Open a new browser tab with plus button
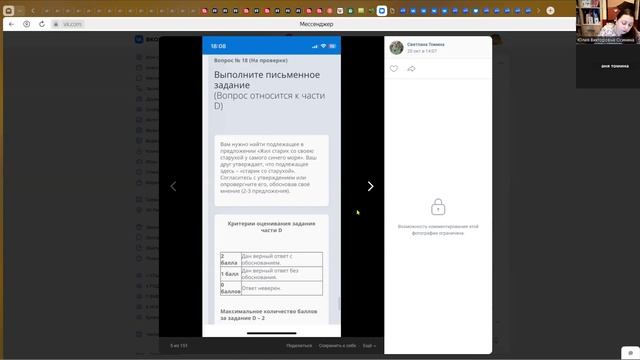 click(x=550, y=11)
